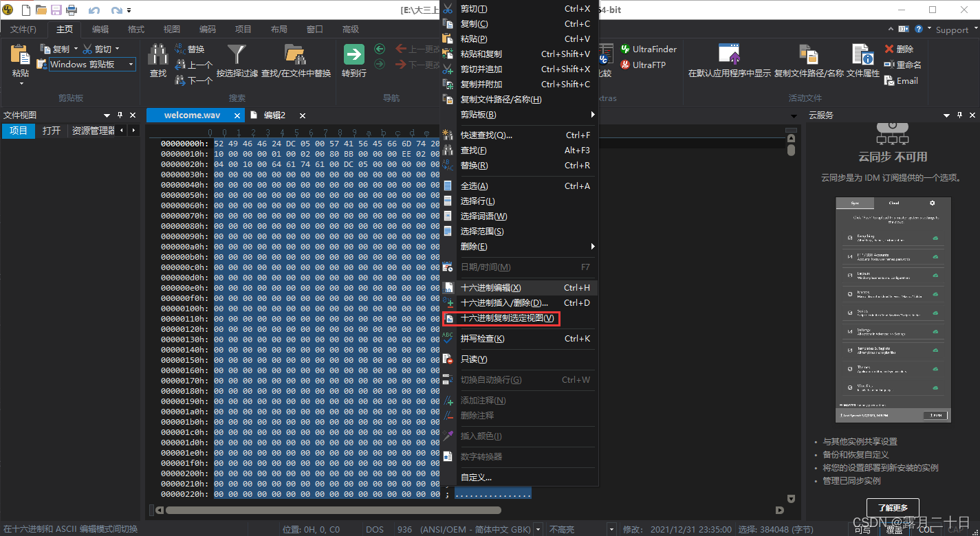Toggle 十六进制编辑(X) in context menu

click(519, 288)
